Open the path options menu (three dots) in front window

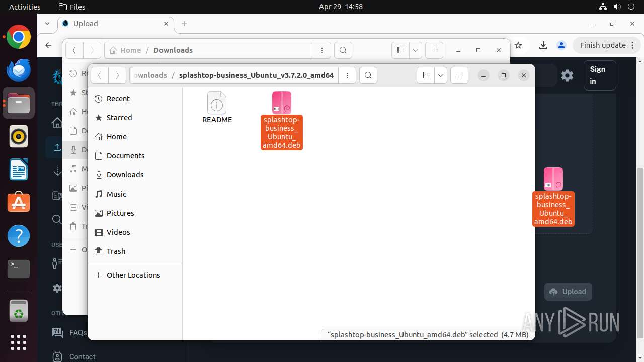[x=347, y=75]
